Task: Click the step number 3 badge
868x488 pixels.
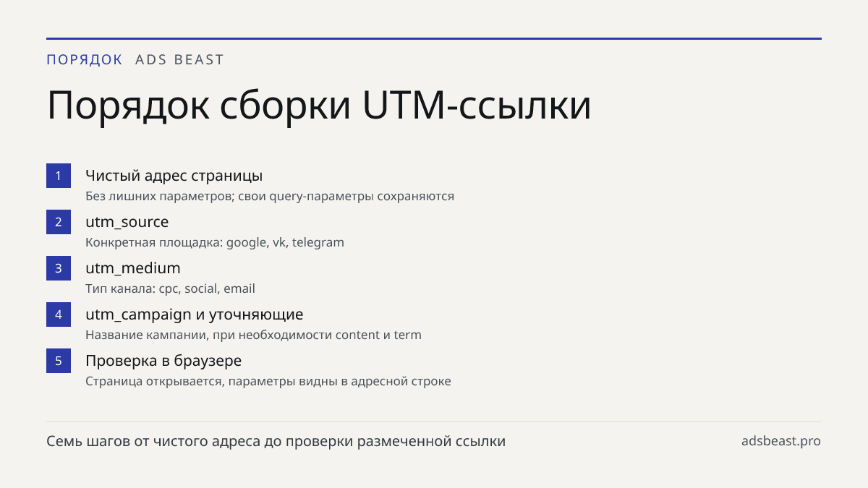Action: coord(59,268)
